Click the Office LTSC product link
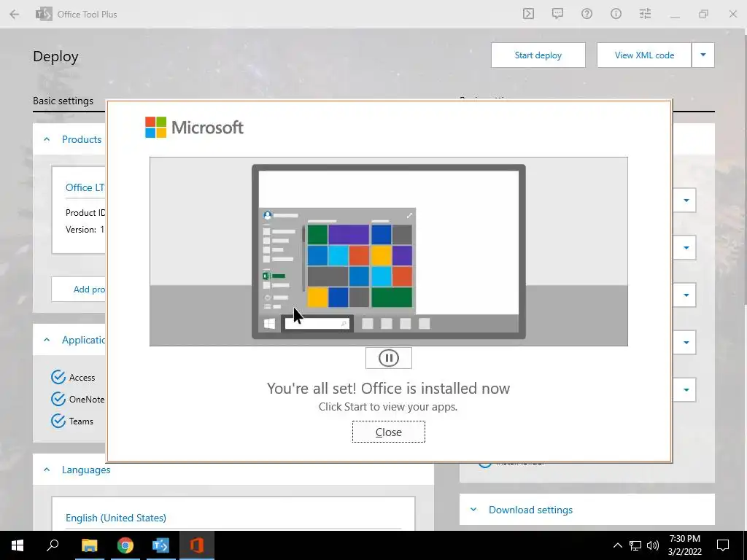 pyautogui.click(x=85, y=187)
